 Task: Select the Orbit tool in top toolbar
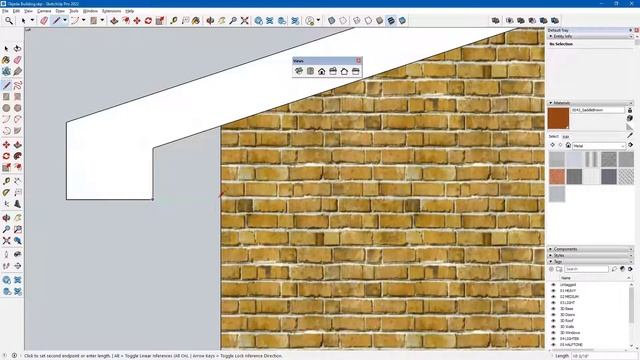click(210, 20)
